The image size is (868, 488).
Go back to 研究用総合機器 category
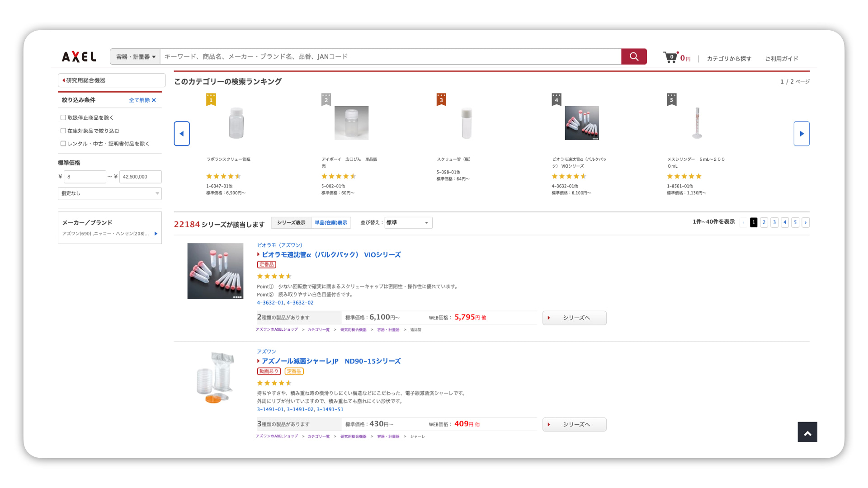112,80
